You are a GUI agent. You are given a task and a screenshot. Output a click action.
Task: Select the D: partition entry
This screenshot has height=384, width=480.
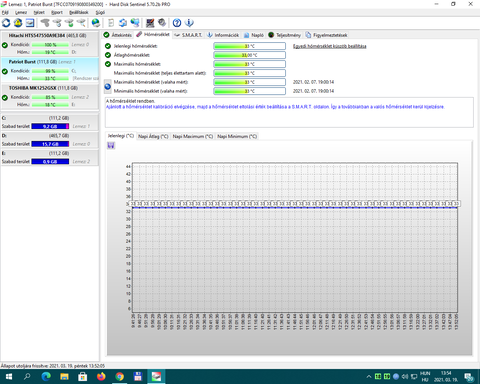(x=50, y=140)
